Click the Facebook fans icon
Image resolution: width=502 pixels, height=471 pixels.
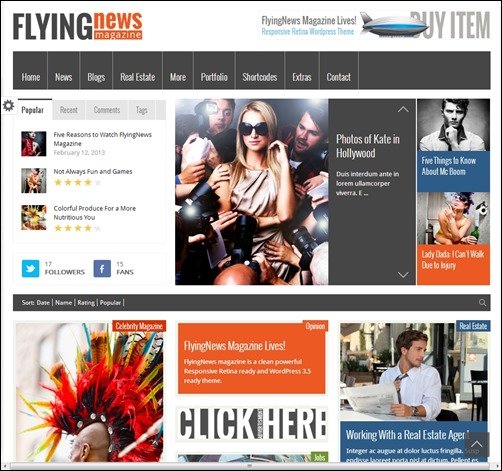(102, 269)
